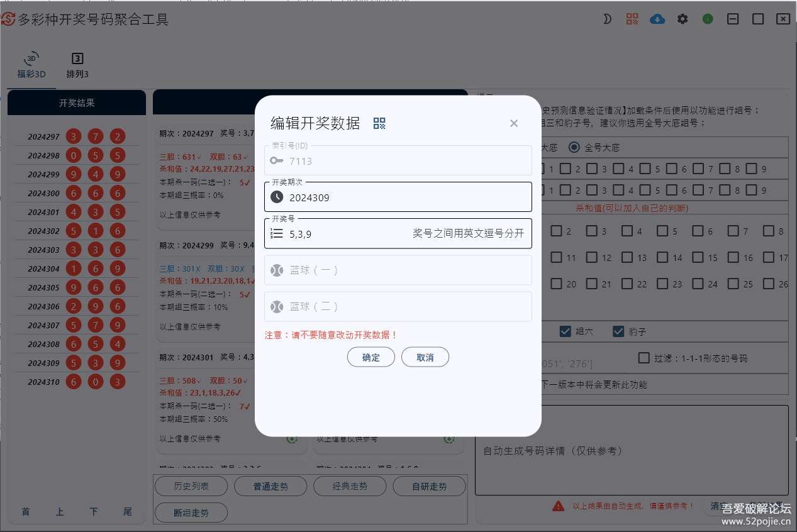Image resolution: width=797 pixels, height=532 pixels.
Task: Open the settings gear icon
Action: 682,19
